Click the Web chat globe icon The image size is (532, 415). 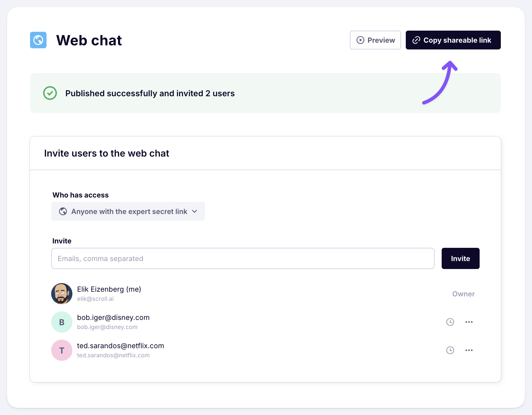pos(38,40)
